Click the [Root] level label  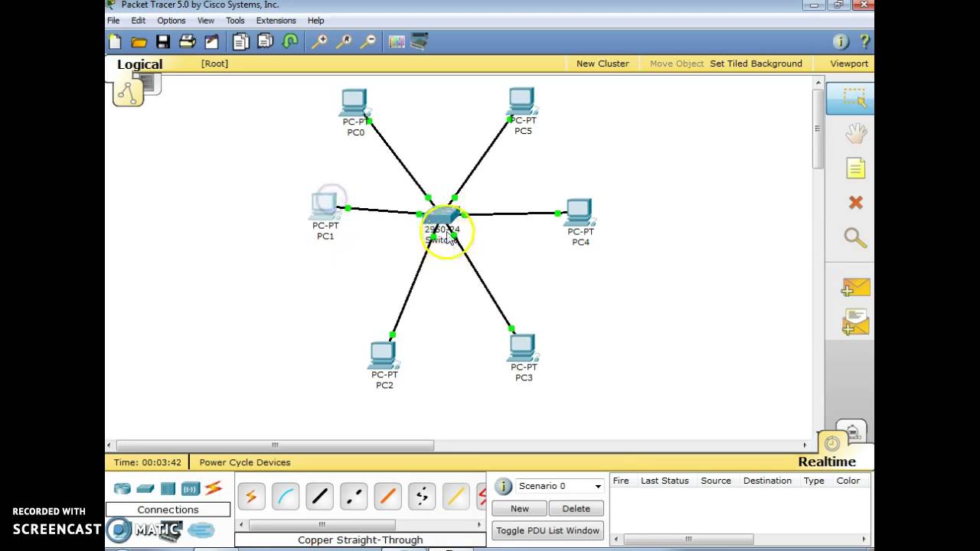[214, 64]
